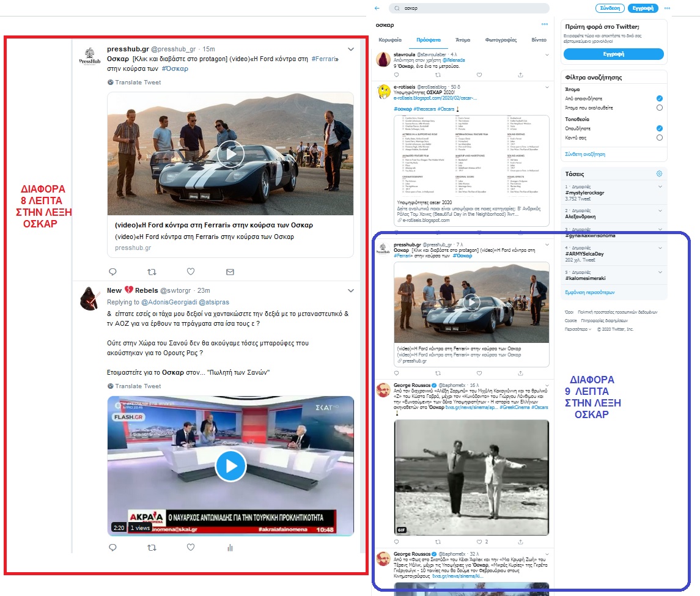
Task: Share stavroula's tweet
Action: [520, 75]
